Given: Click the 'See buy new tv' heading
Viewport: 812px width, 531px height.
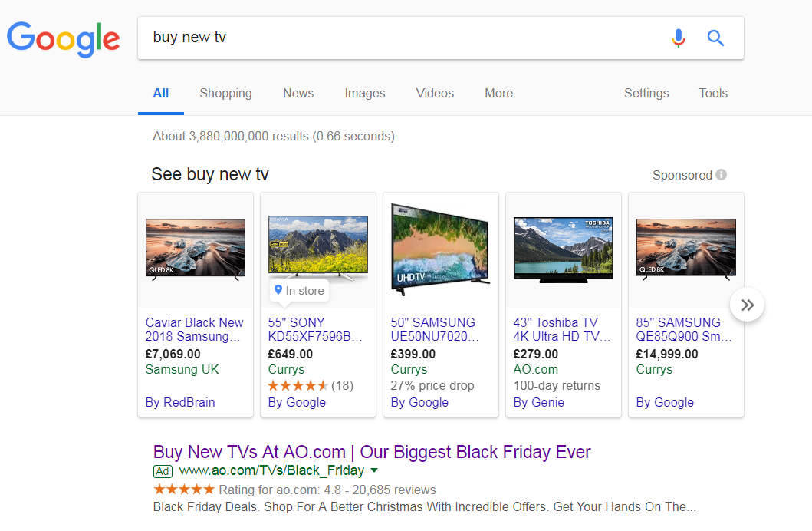Looking at the screenshot, I should point(210,175).
